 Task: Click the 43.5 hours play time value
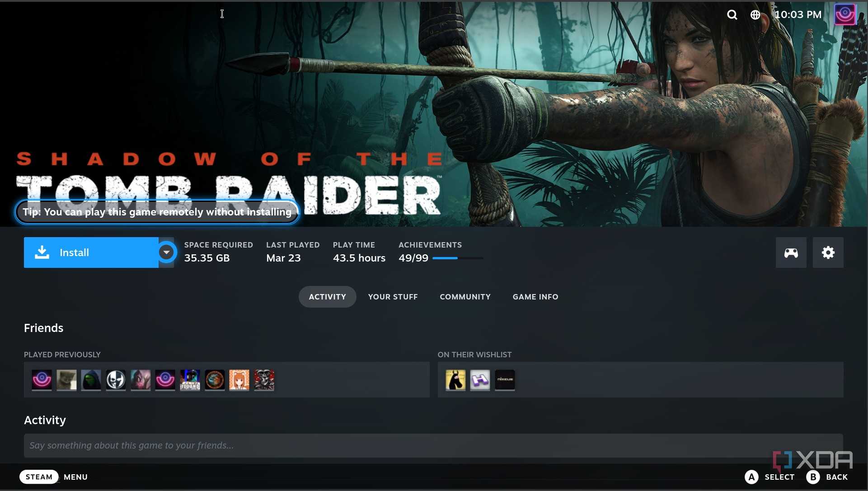click(359, 258)
